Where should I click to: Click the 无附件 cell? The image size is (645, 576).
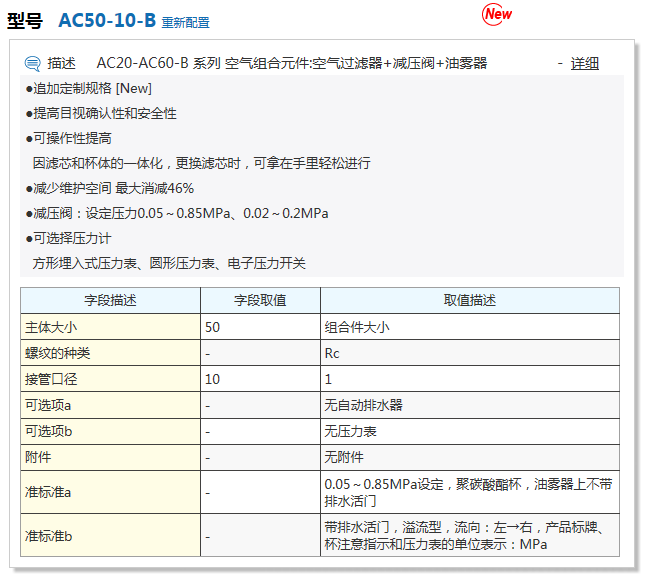pyautogui.click(x=470, y=458)
